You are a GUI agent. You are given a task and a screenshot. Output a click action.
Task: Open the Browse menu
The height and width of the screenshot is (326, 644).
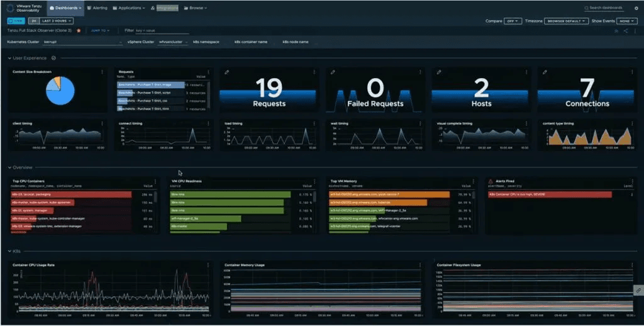click(196, 8)
